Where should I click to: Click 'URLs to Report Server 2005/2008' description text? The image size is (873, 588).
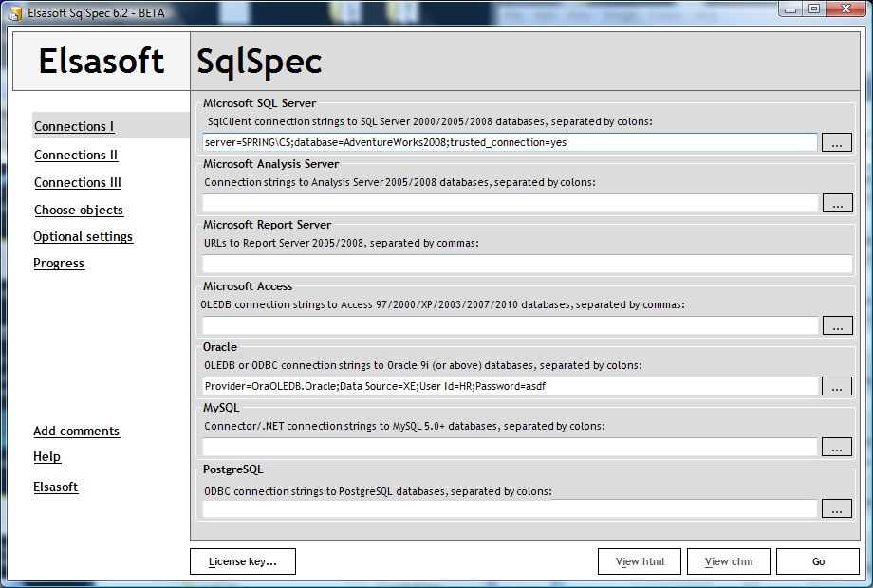pos(342,243)
